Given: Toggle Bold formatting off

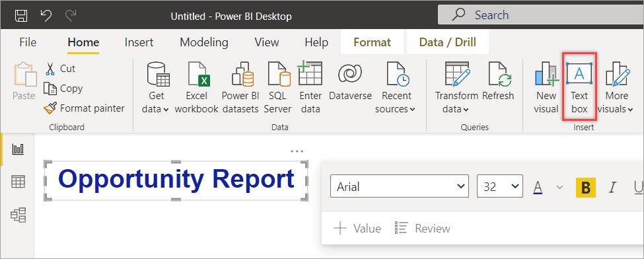Looking at the screenshot, I should tap(586, 188).
